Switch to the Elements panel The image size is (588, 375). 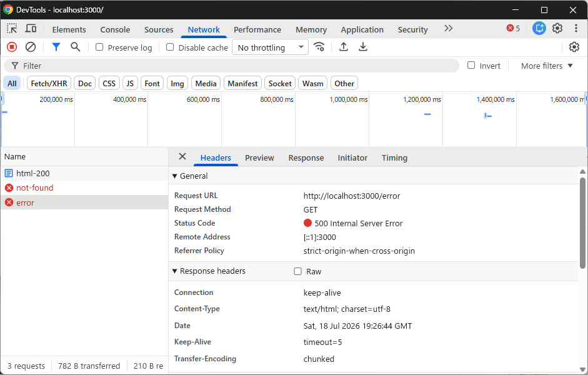pyautogui.click(x=69, y=29)
